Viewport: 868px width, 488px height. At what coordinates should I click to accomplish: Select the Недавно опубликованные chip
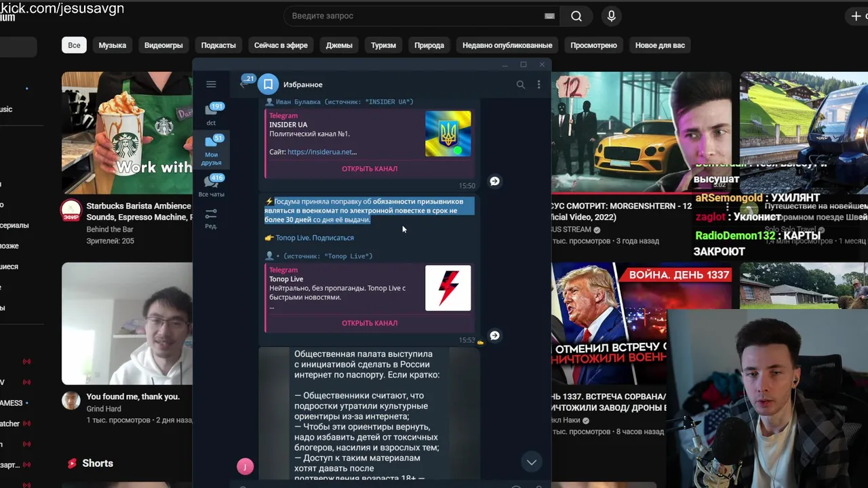tap(507, 45)
